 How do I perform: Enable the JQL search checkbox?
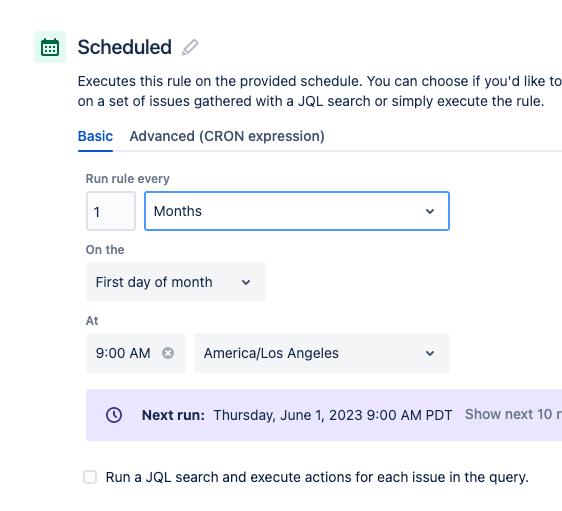[90, 477]
